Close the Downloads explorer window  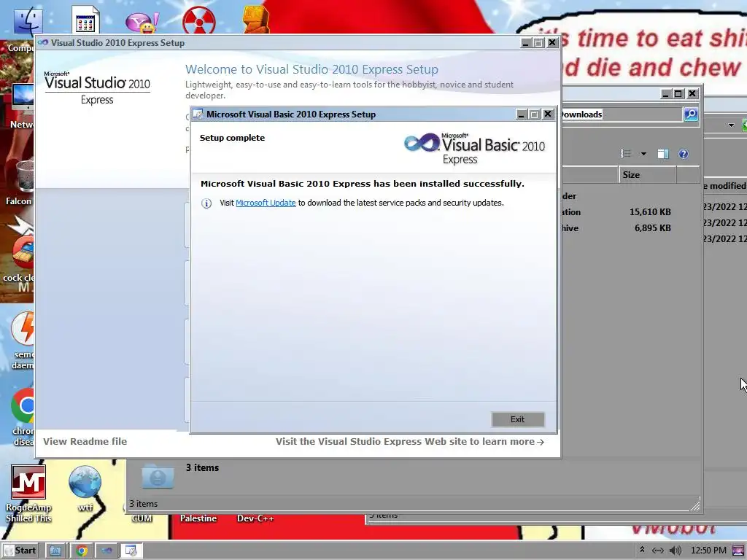[x=692, y=94]
